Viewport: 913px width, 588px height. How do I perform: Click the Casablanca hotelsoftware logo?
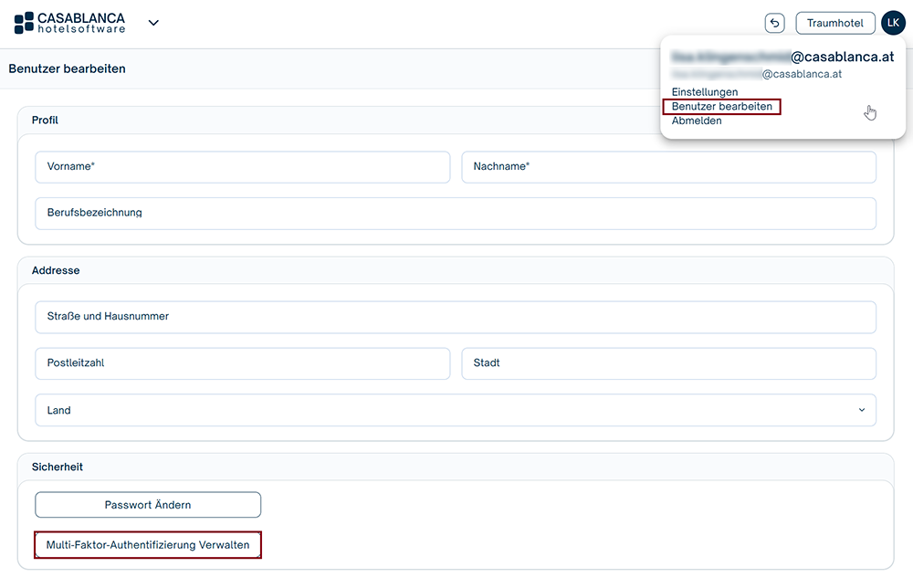pyautogui.click(x=70, y=23)
